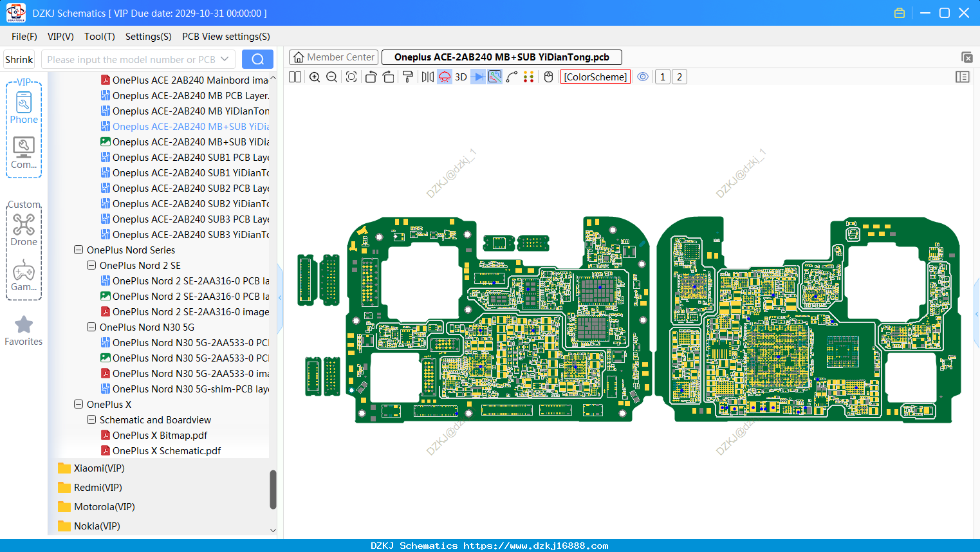Select the paint roller highlight tool
980x552 pixels.
click(x=408, y=77)
